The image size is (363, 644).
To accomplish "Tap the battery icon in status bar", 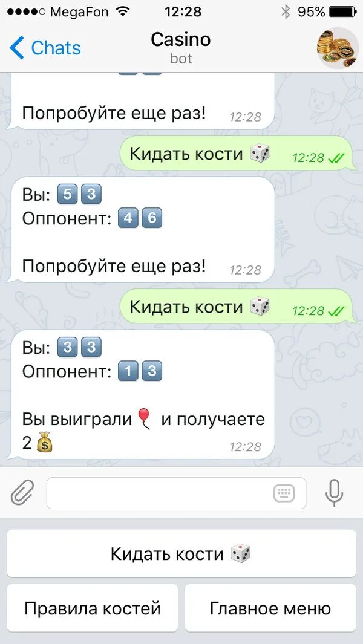I will (x=343, y=12).
